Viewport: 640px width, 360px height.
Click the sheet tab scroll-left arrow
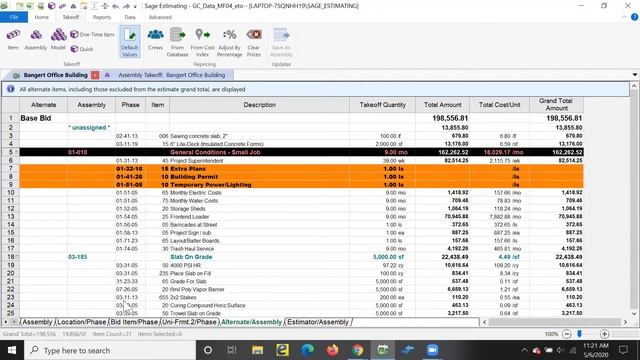(x=5, y=322)
